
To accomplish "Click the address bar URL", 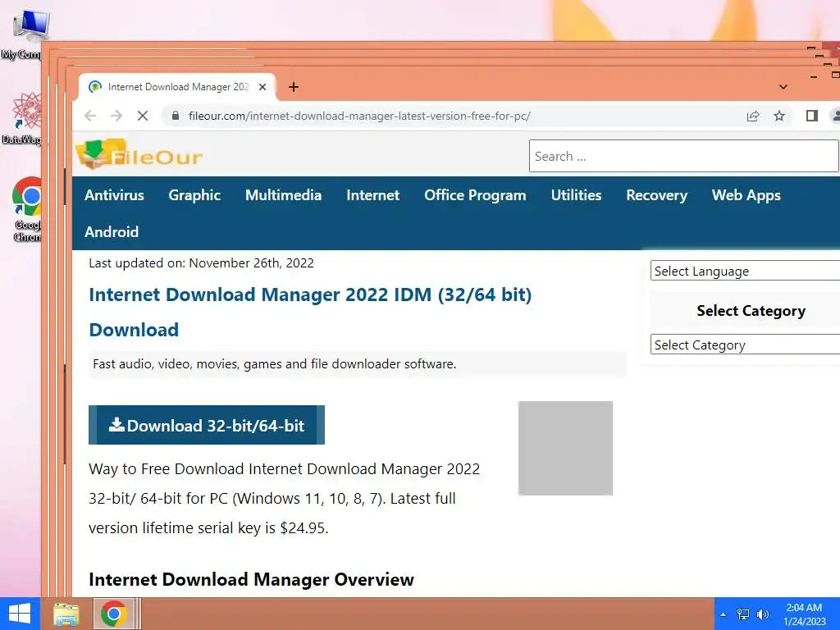I will [359, 116].
